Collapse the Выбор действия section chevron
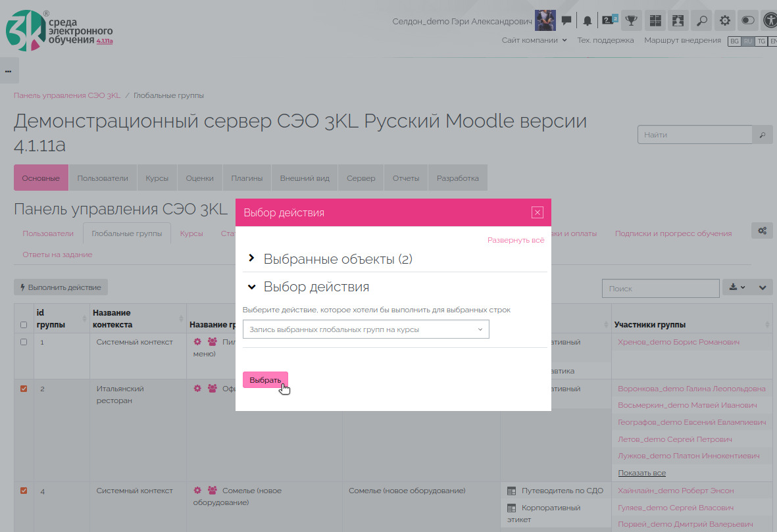The height and width of the screenshot is (532, 777). [252, 287]
